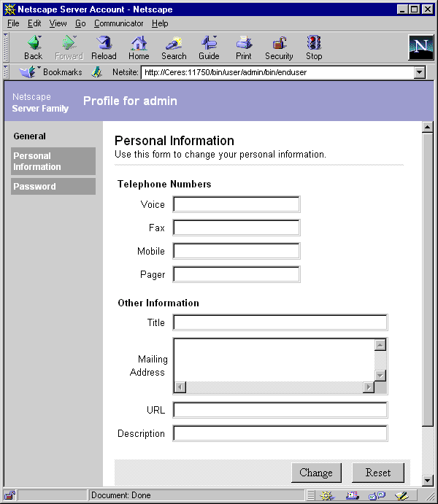
Task: Print the page using Print icon
Action: click(243, 47)
